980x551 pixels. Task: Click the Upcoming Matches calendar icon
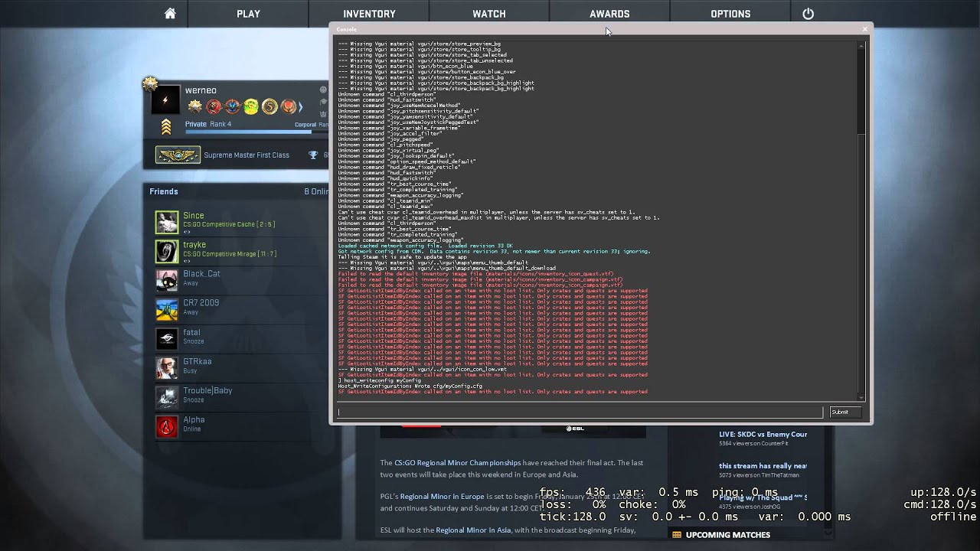[x=676, y=535]
